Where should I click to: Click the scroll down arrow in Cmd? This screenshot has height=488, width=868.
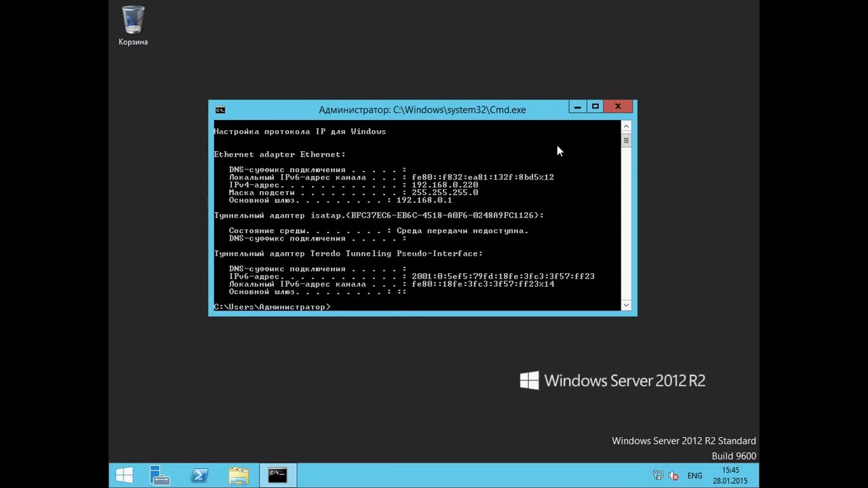[626, 305]
